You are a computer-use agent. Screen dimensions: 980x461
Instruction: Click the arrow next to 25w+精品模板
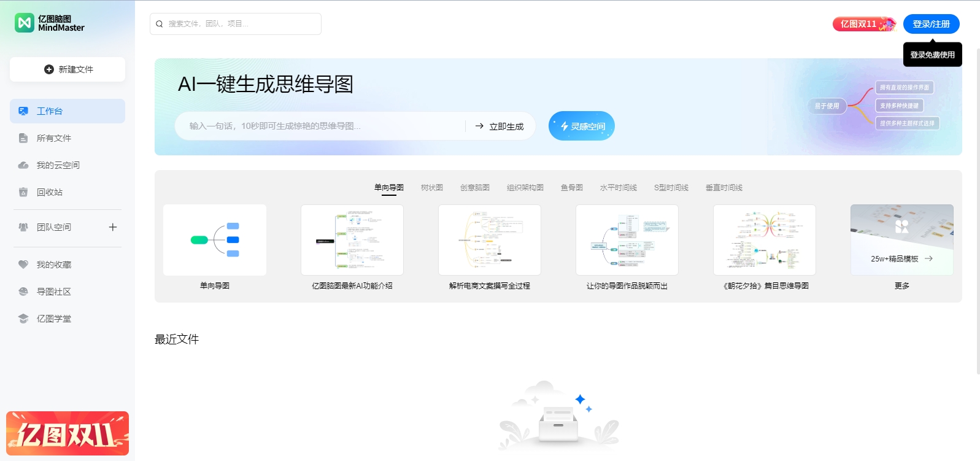[928, 258]
